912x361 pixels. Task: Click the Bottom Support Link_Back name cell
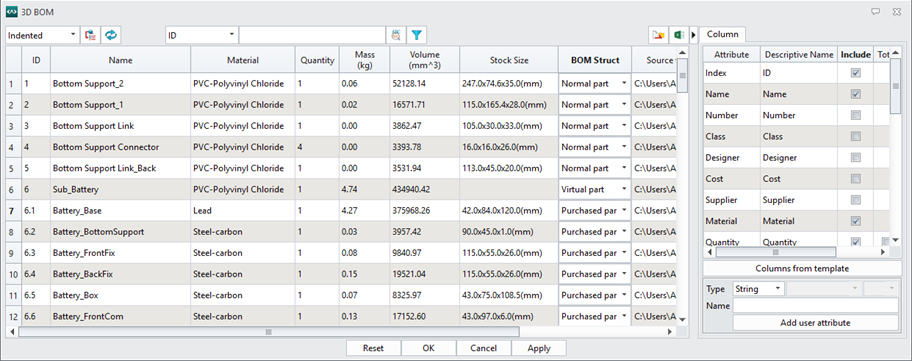click(120, 169)
